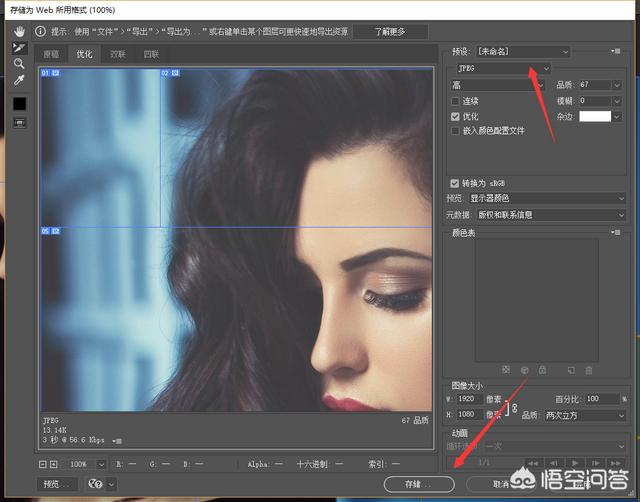This screenshot has height=502, width=640.
Task: Select the Eyedropper tool
Action: coord(19,80)
